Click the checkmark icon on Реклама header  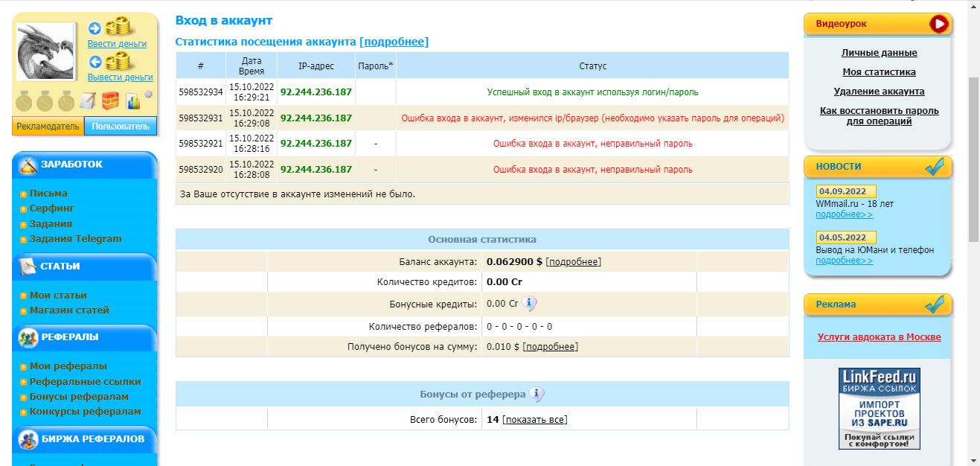coord(935,304)
